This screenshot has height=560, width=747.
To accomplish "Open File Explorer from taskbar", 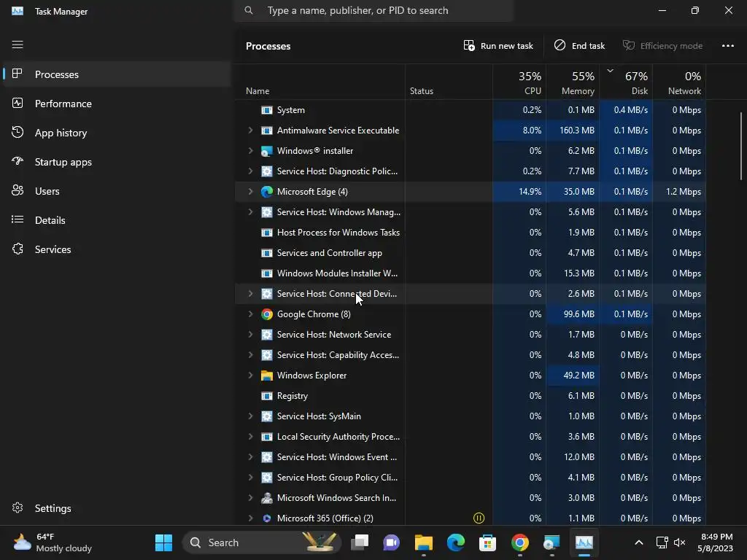I will [x=424, y=542].
